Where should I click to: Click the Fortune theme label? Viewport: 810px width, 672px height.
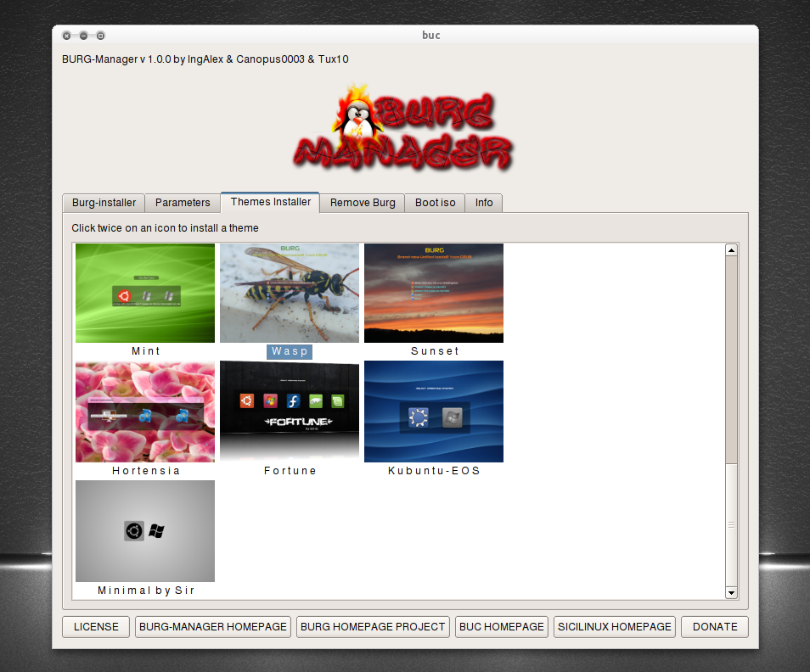290,471
